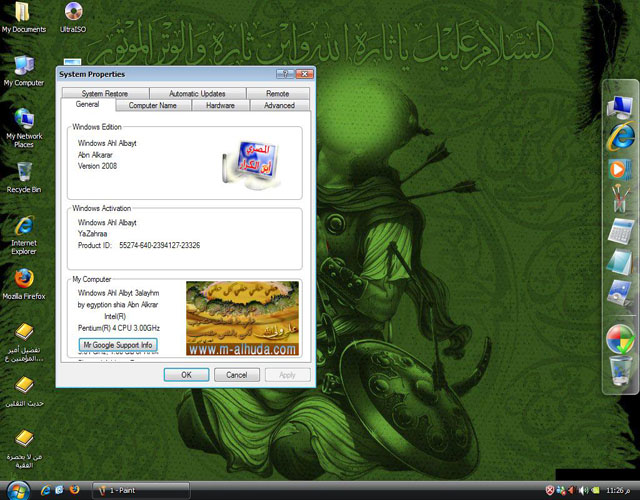640x500 pixels.
Task: Click the Product ID number text
Action: pyautogui.click(x=160, y=245)
